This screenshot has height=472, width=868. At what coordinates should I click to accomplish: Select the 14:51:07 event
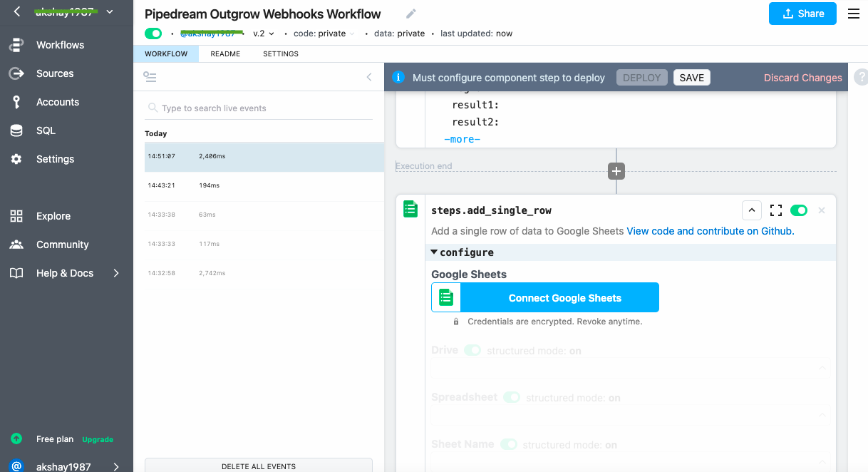pos(264,156)
